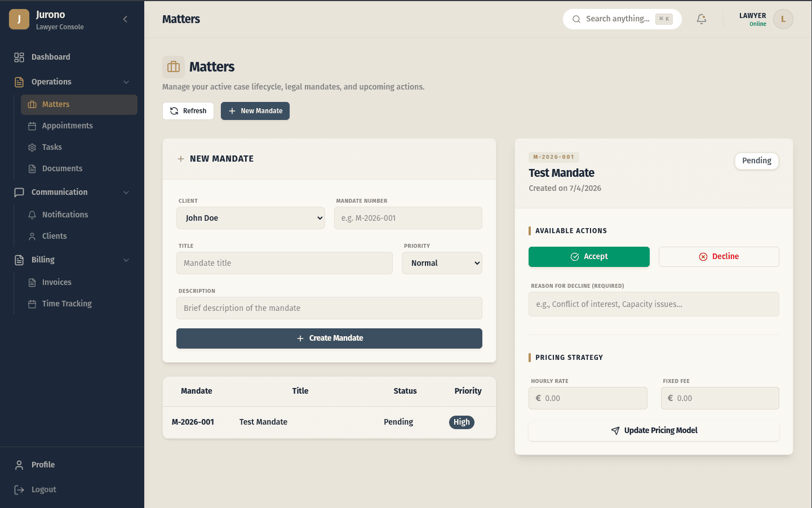
Task: Click the bell icon beside Notifications in sidebar
Action: pos(32,215)
